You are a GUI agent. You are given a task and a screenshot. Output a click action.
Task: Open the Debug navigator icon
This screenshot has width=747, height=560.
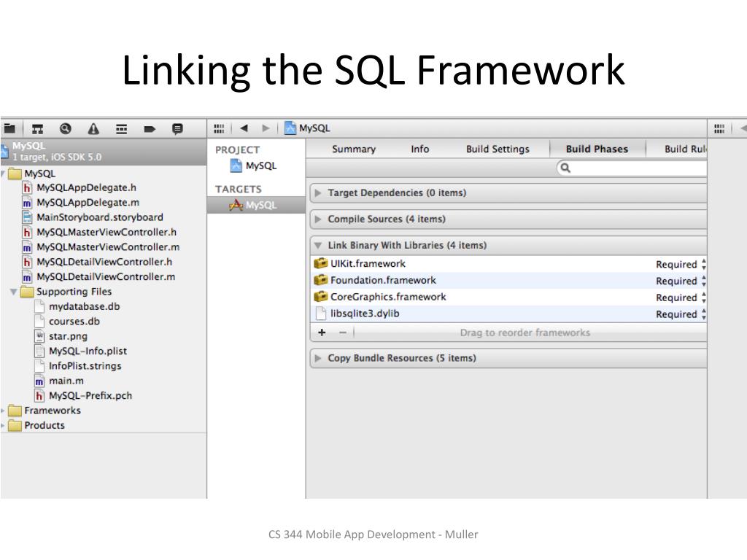[122, 128]
